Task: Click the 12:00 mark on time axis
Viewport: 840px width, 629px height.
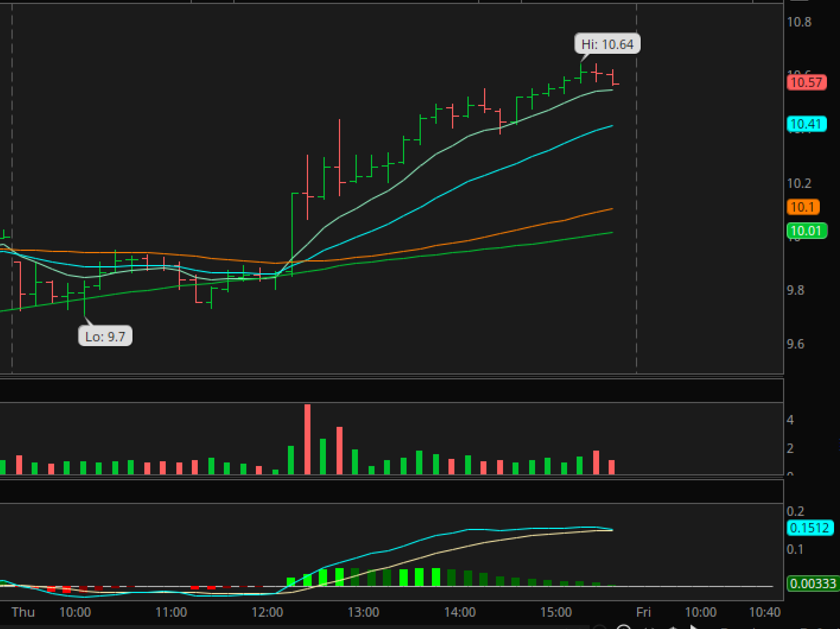Action: point(267,612)
